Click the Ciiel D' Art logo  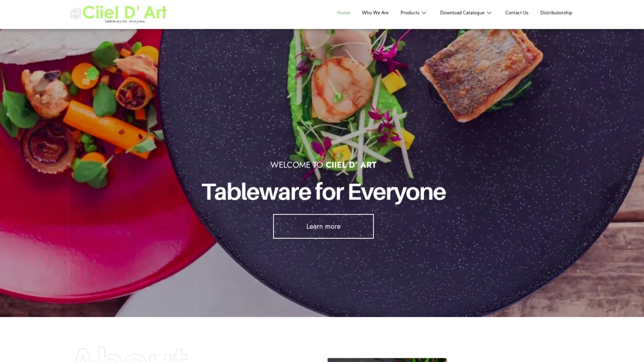pyautogui.click(x=118, y=14)
